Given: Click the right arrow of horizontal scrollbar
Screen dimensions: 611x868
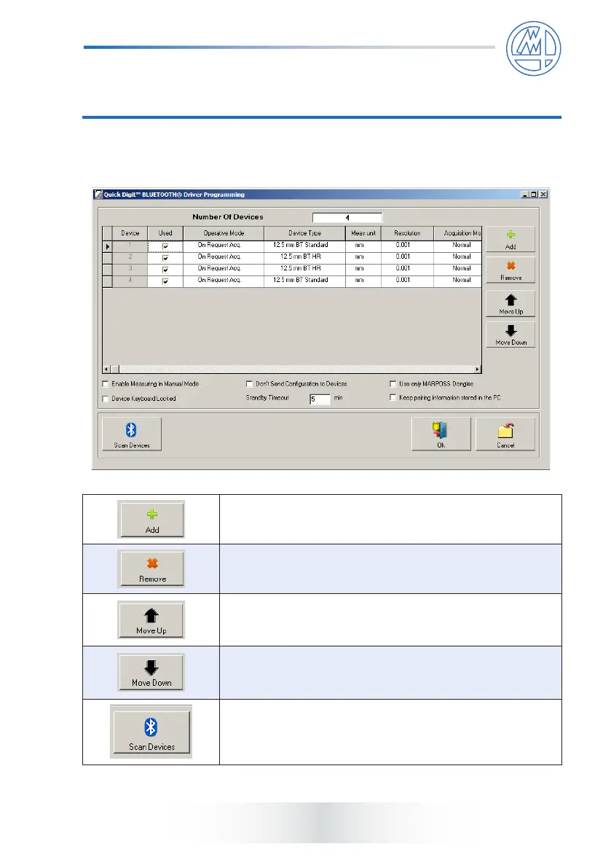Looking at the screenshot, I should tap(478, 370).
